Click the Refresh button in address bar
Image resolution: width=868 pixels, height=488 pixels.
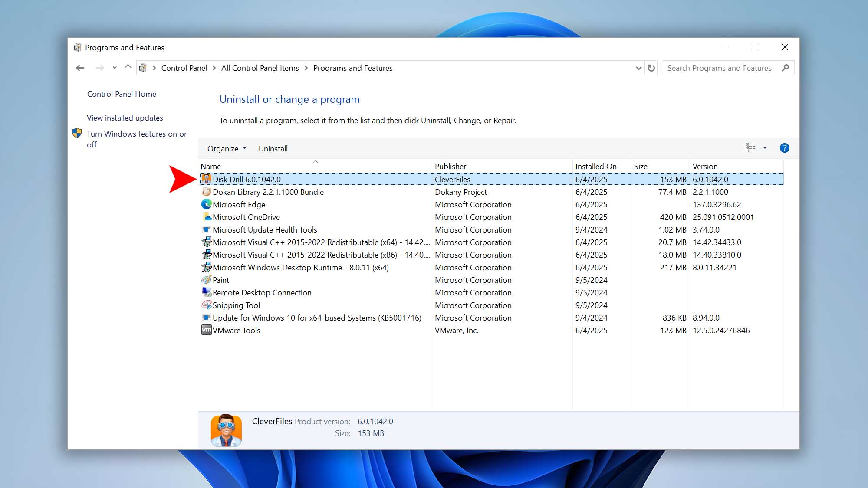(x=651, y=68)
